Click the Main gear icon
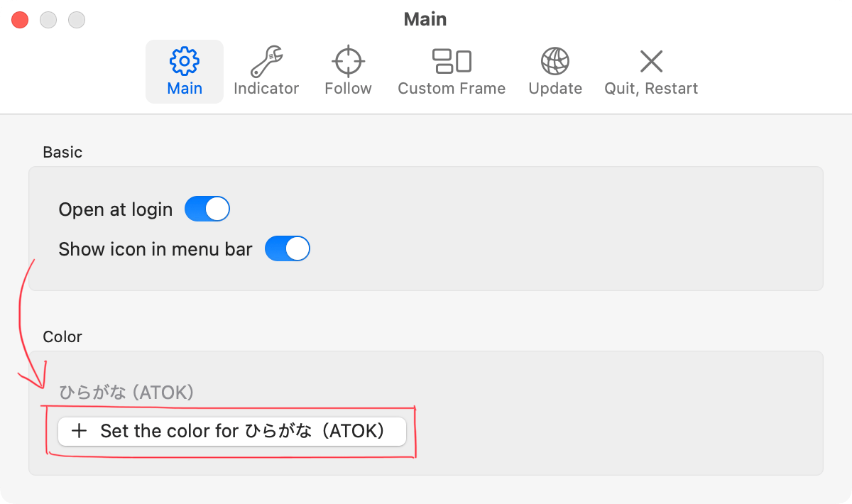The image size is (852, 504). point(185,62)
